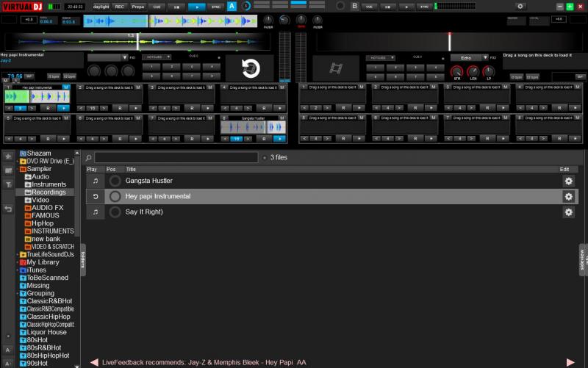Expand the DVD RW Drive node

(x=17, y=161)
